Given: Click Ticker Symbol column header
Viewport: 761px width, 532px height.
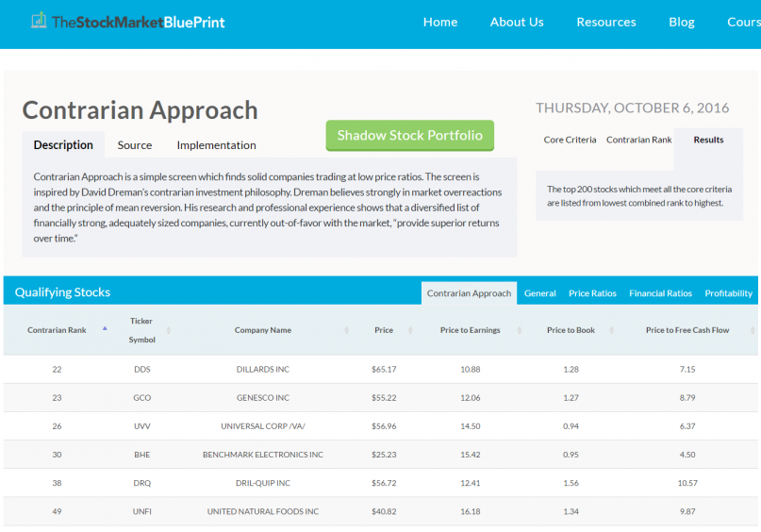Looking at the screenshot, I should [x=141, y=330].
